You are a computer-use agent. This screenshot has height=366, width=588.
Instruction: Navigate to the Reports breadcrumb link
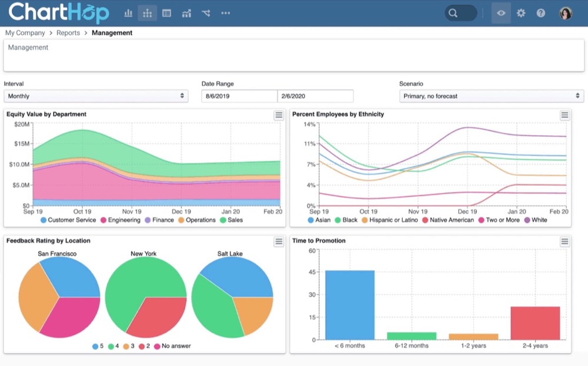pos(68,33)
